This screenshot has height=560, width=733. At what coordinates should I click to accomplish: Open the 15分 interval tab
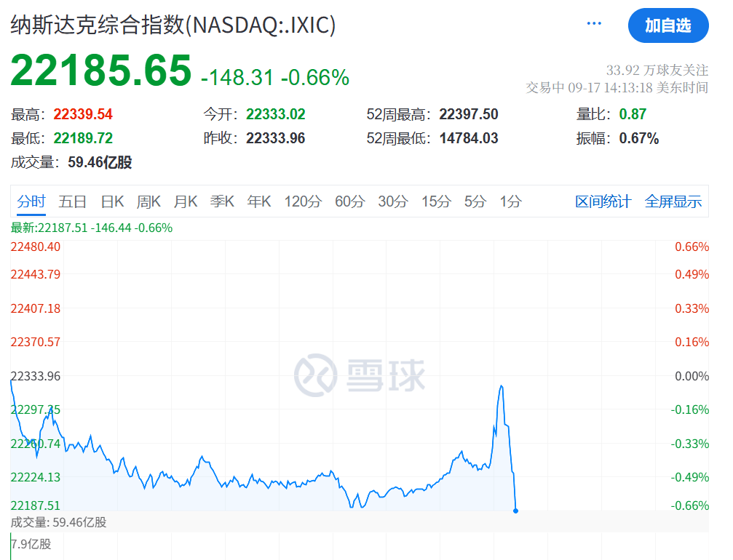click(435, 201)
